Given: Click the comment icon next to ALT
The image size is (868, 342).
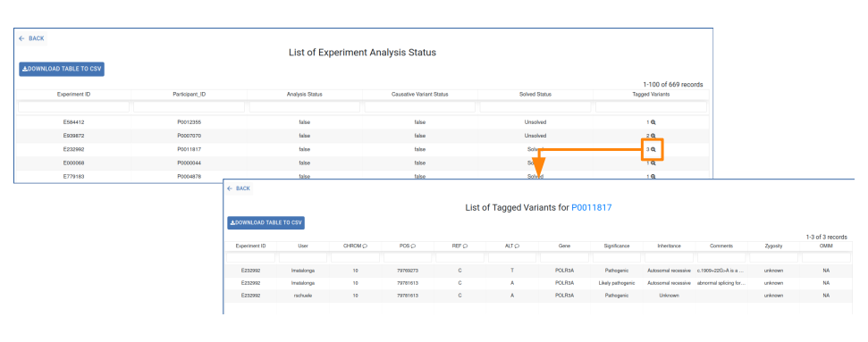Looking at the screenshot, I should tap(517, 246).
